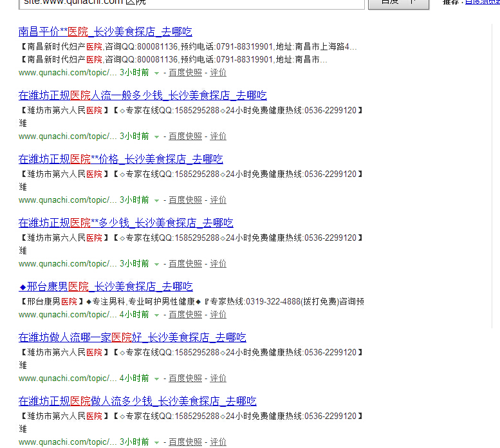This screenshot has width=500, height=448.
Task: Click 评价 for 邢台康男医院 result
Action: [x=218, y=315]
